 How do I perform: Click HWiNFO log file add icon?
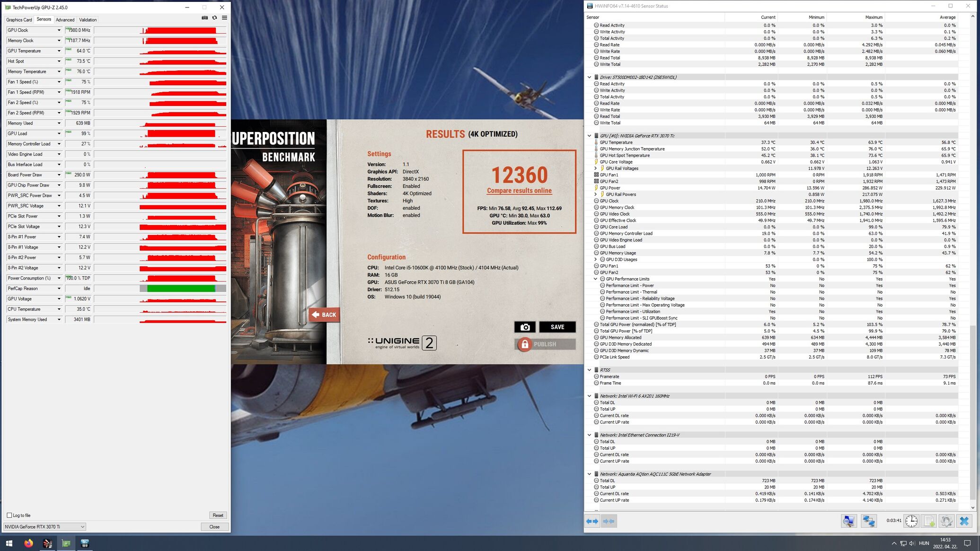point(929,521)
